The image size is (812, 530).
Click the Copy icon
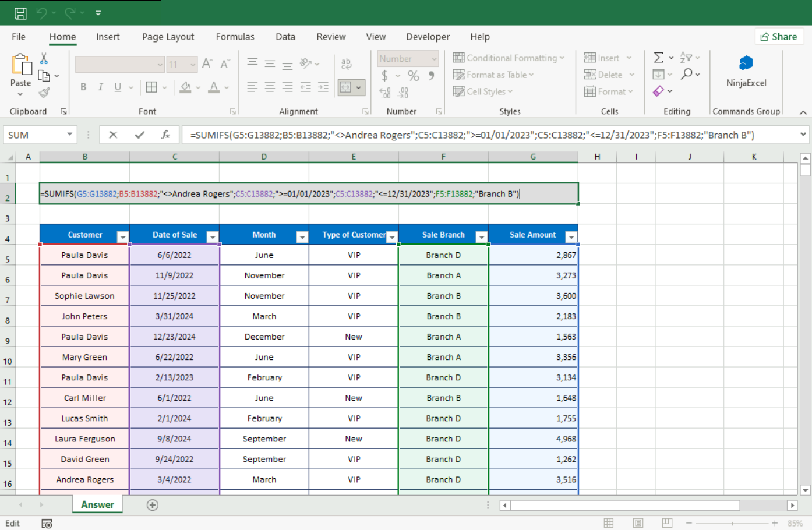pyautogui.click(x=44, y=76)
